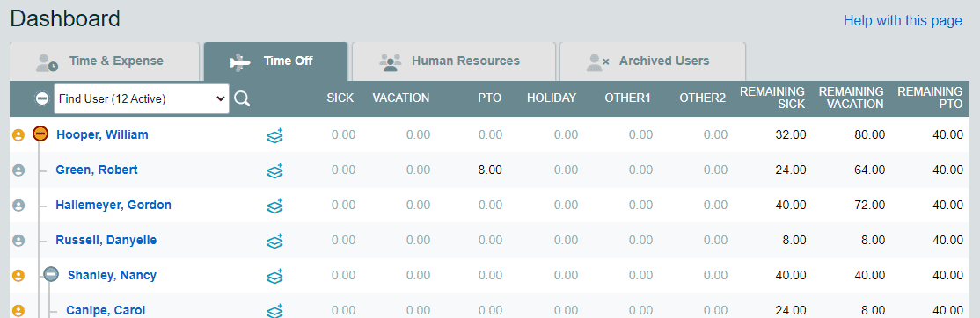The height and width of the screenshot is (318, 980).
Task: Open the Help with this page link
Action: (x=903, y=20)
